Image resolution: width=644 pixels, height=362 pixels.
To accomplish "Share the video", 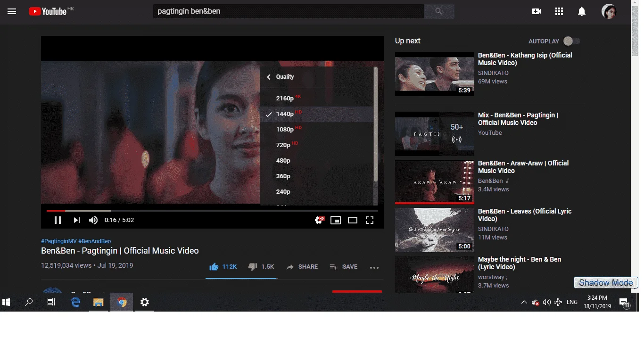I will coord(302,267).
